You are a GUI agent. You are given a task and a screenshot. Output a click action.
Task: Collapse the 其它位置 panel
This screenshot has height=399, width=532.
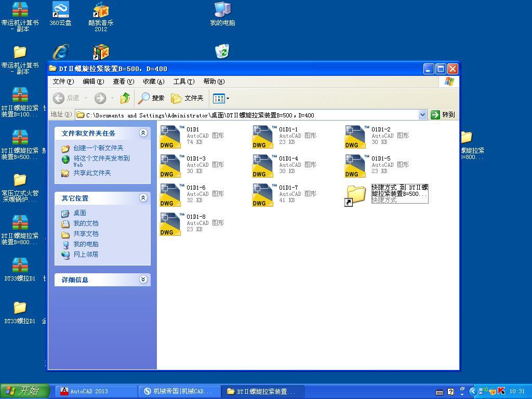143,198
